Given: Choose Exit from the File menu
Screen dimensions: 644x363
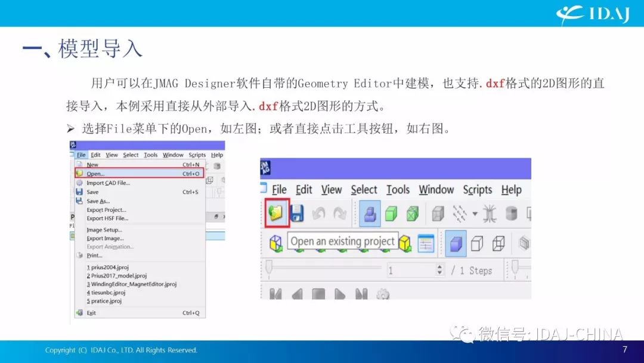Looking at the screenshot, I should (140, 313).
